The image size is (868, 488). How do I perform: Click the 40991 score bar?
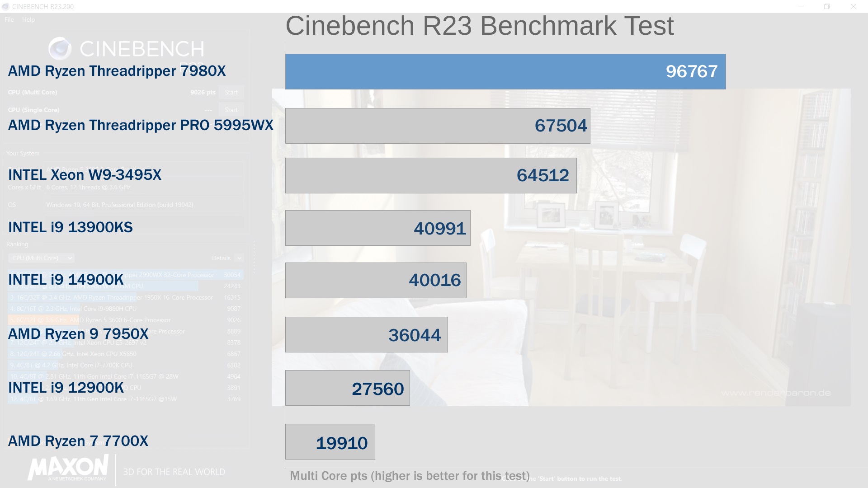coord(378,228)
